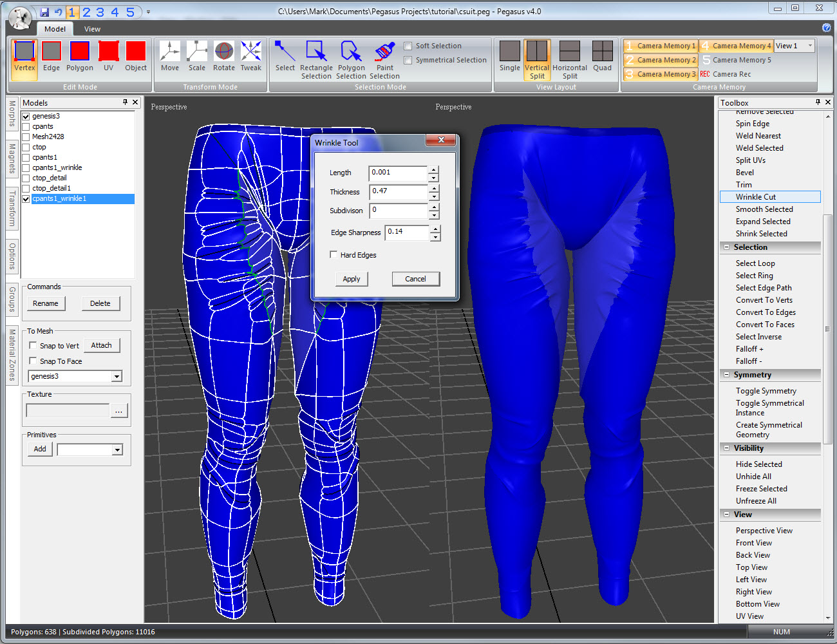The width and height of the screenshot is (837, 644).
Task: Click Camera Rec record icon
Action: tap(705, 74)
